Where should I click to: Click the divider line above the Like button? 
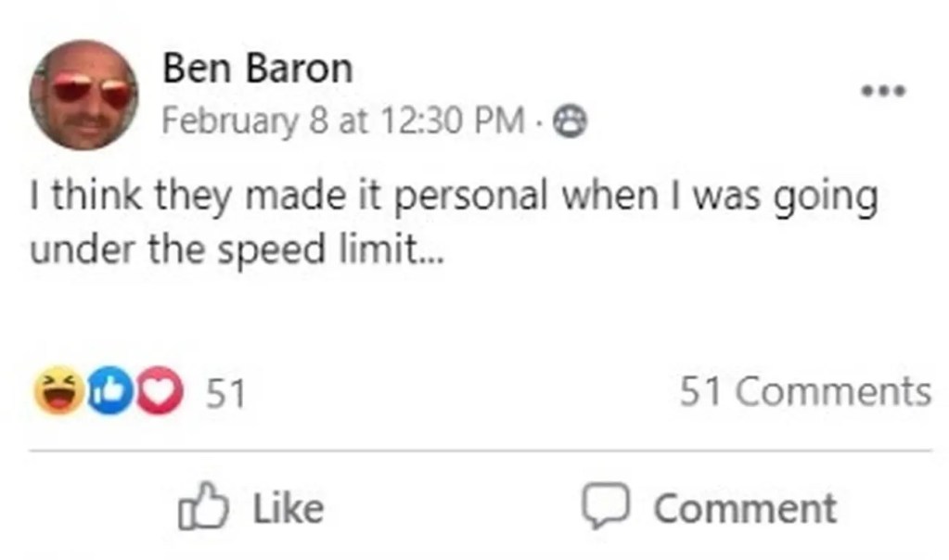pyautogui.click(x=480, y=452)
